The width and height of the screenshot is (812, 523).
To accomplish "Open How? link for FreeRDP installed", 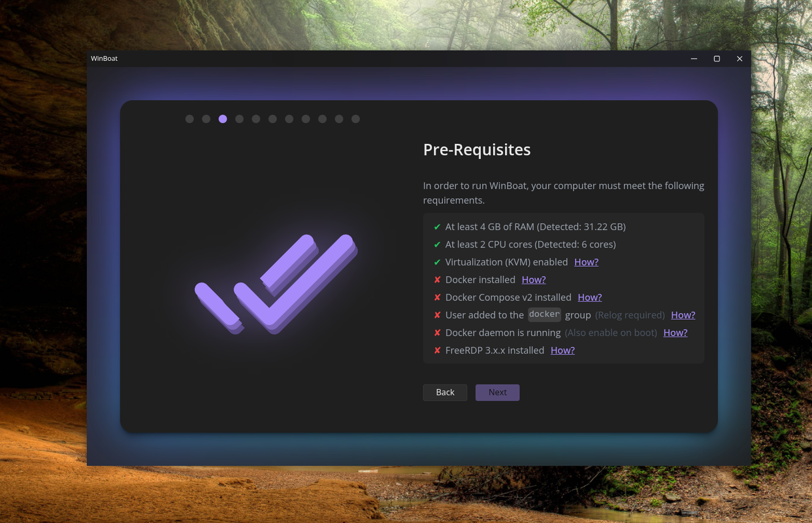I will (562, 350).
